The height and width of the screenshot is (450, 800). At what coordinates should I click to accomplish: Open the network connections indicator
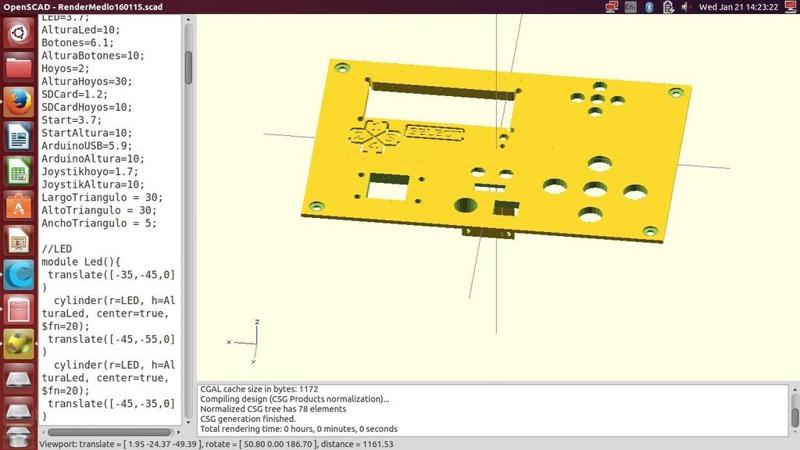(x=611, y=7)
